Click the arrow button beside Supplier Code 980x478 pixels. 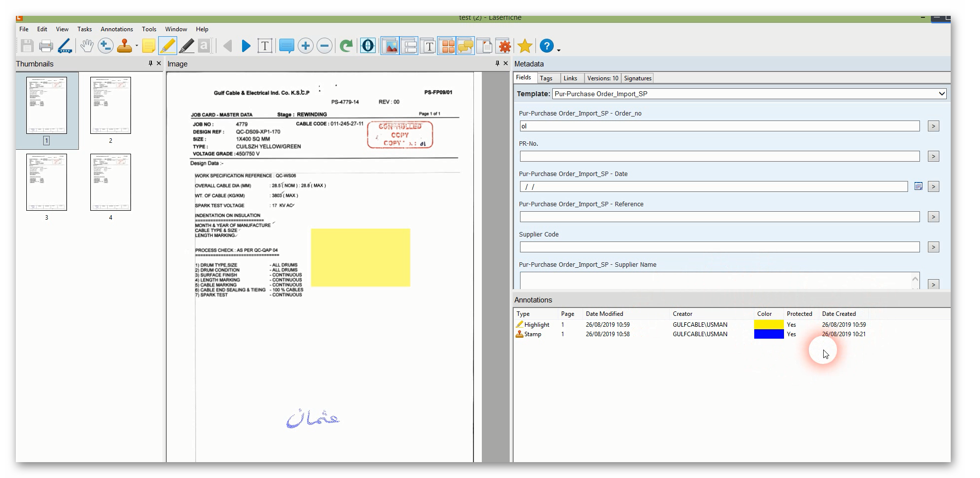coord(933,247)
